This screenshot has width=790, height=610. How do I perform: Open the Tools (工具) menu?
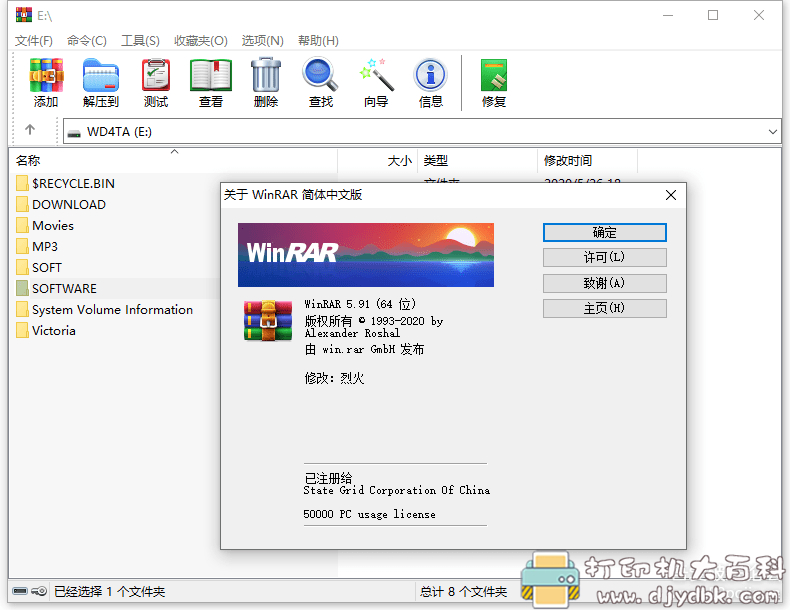(x=140, y=40)
